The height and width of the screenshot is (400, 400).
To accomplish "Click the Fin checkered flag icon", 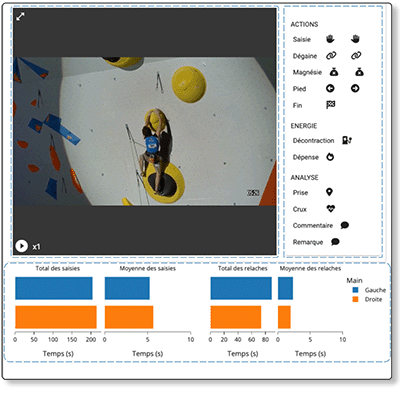I will 330,105.
